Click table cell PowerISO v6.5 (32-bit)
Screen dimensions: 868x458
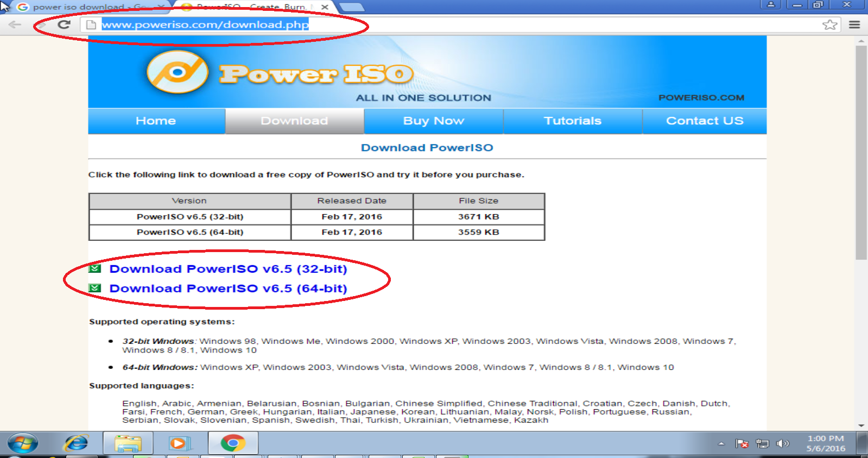(x=190, y=217)
